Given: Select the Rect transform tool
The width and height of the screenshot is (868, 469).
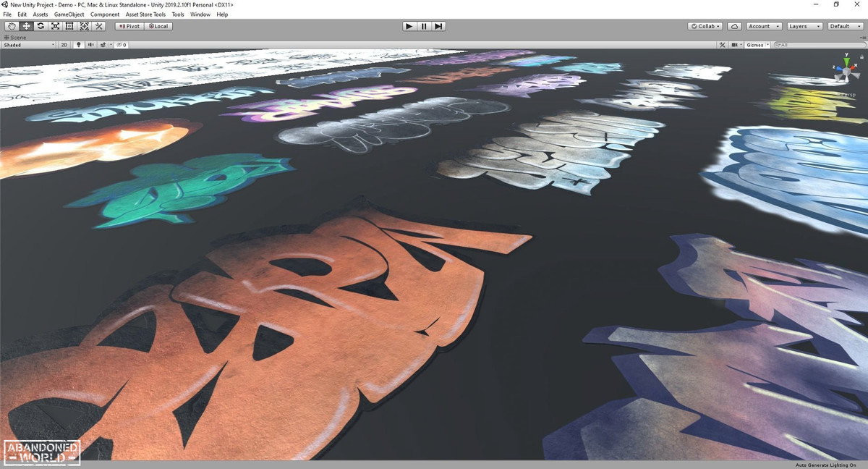Looking at the screenshot, I should (x=69, y=26).
